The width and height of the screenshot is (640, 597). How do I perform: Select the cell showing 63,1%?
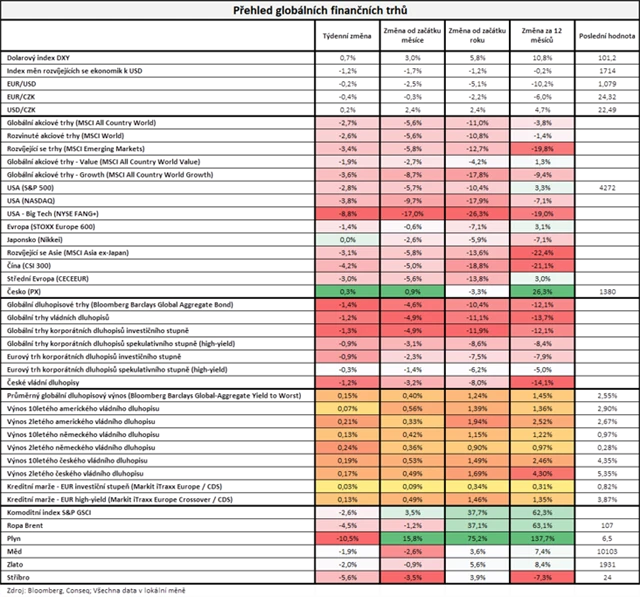(x=543, y=524)
